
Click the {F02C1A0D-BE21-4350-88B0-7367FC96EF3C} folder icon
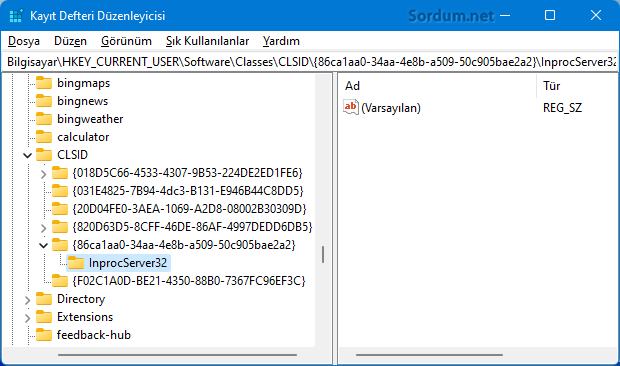[60, 281]
